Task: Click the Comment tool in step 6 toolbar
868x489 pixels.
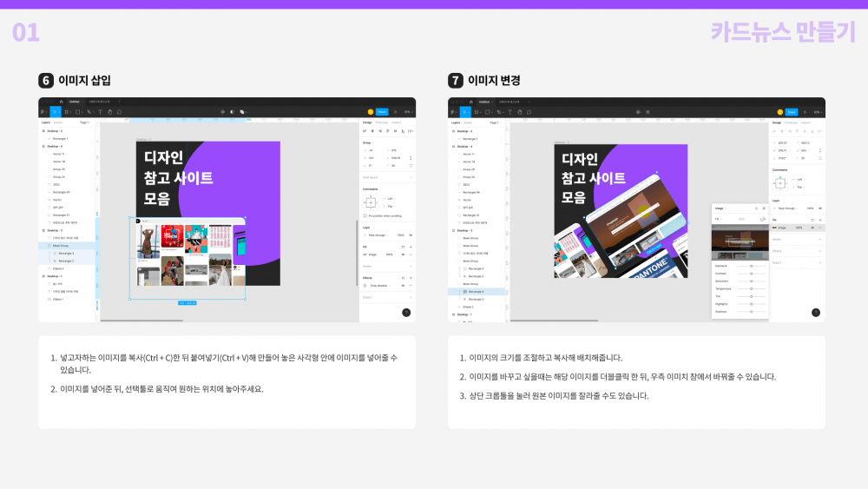Action: pos(120,111)
